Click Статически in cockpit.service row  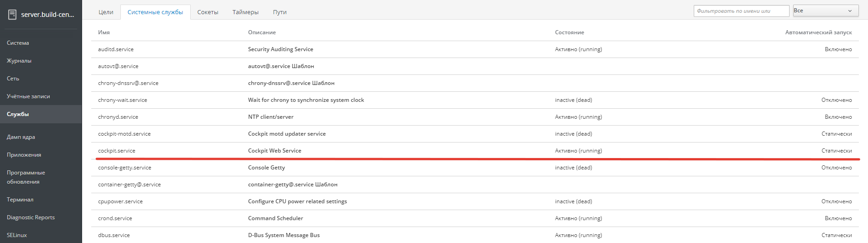(x=837, y=151)
